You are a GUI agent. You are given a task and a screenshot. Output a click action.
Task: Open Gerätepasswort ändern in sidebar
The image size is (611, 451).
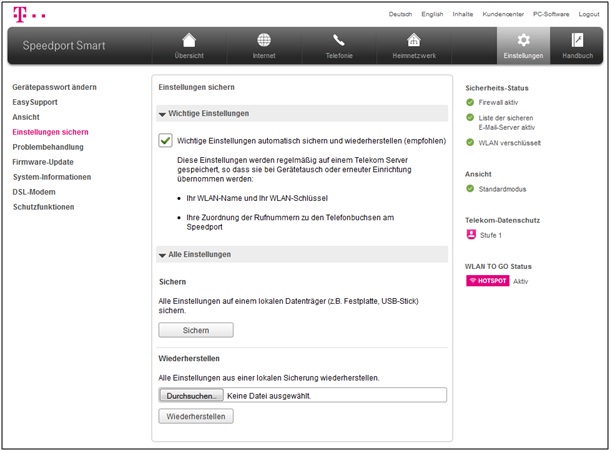(x=55, y=87)
